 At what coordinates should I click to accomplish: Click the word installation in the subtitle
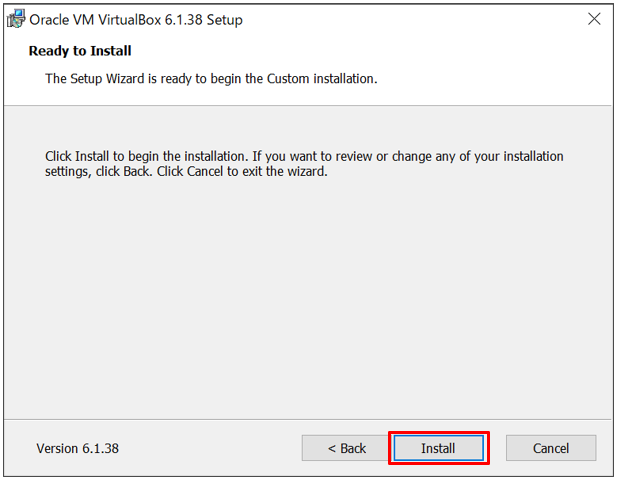tap(345, 78)
